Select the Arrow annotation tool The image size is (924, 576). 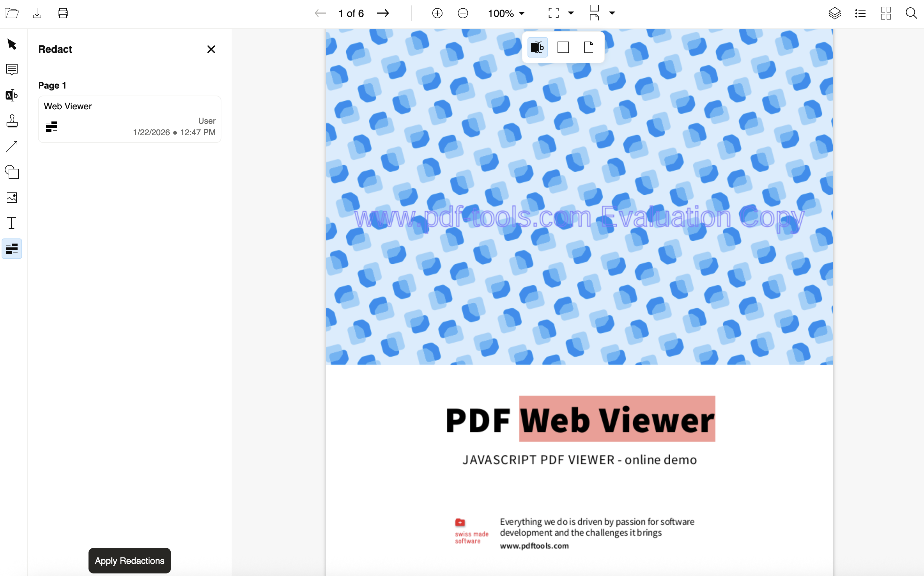point(12,146)
